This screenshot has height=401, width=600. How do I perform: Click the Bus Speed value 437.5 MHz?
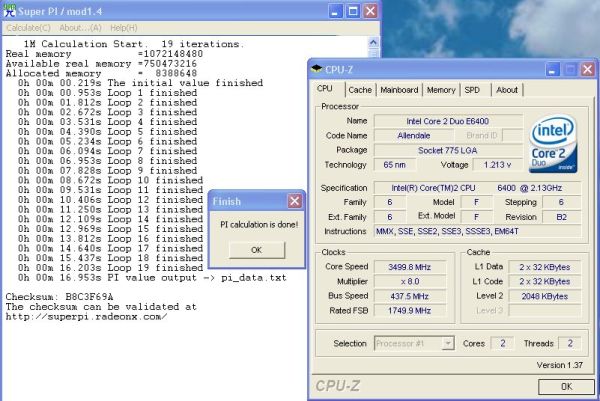[410, 296]
